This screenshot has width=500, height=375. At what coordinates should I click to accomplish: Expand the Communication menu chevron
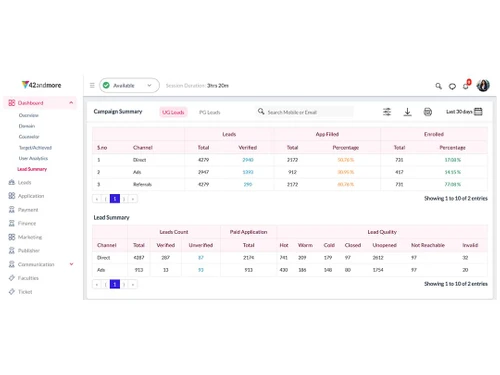[x=71, y=264]
